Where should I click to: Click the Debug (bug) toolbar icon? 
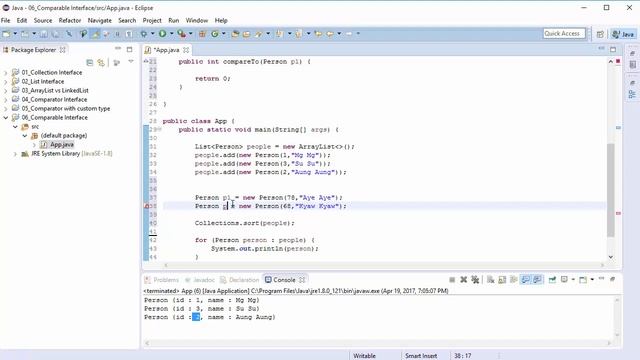[x=144, y=34]
